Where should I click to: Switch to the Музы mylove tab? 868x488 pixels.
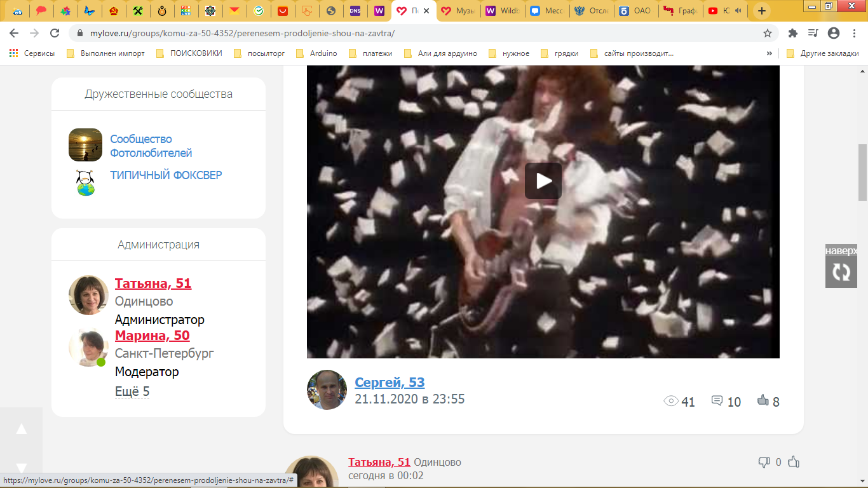[x=458, y=11]
